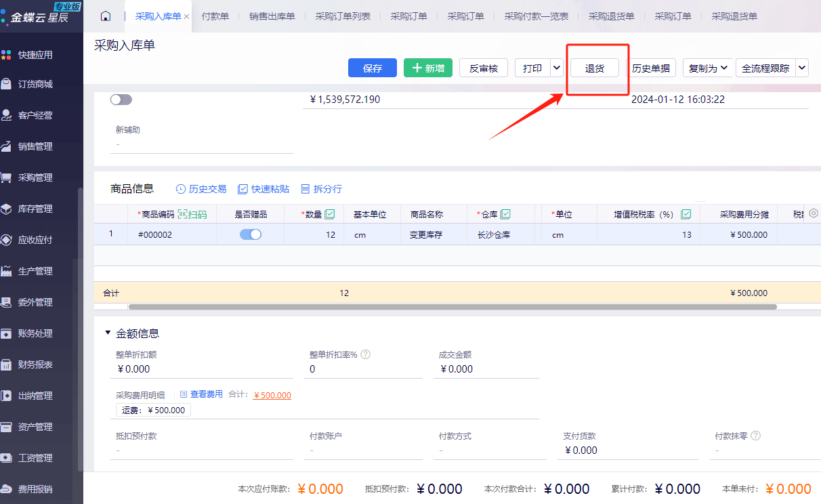Tick the 仓库 column checkbox
The width and height of the screenshot is (821, 504).
[x=505, y=214]
